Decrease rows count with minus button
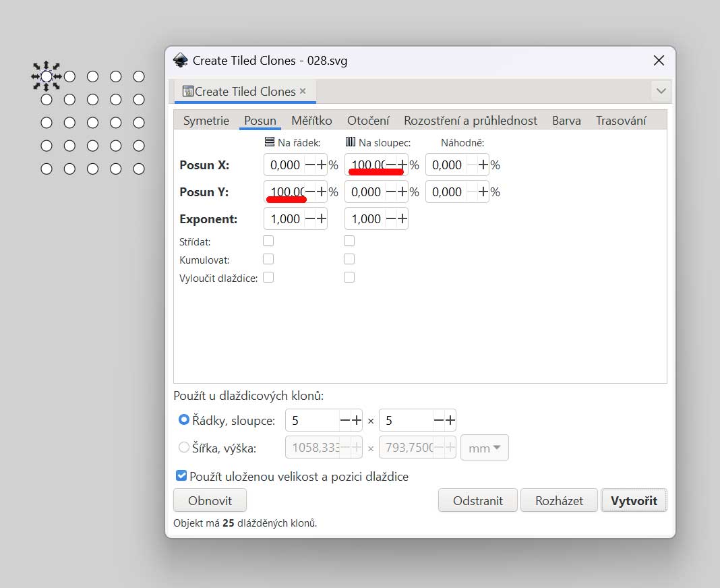This screenshot has width=720, height=588. click(345, 421)
